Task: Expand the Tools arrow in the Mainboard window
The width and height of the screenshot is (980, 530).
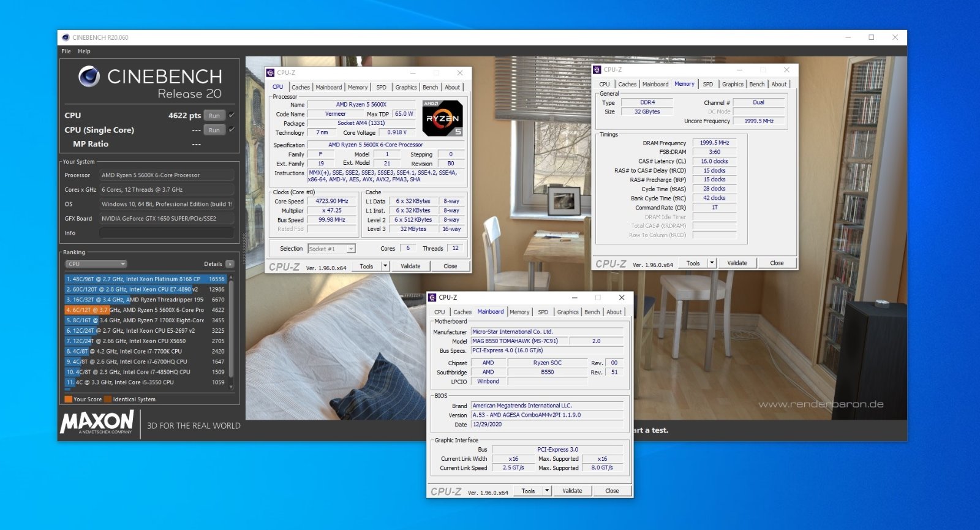Action: pos(547,491)
